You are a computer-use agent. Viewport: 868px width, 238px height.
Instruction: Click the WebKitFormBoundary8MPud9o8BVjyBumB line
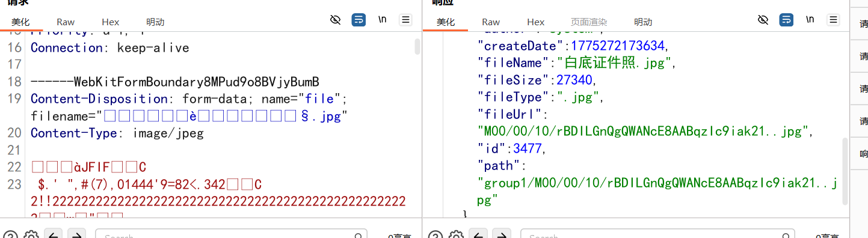click(175, 82)
